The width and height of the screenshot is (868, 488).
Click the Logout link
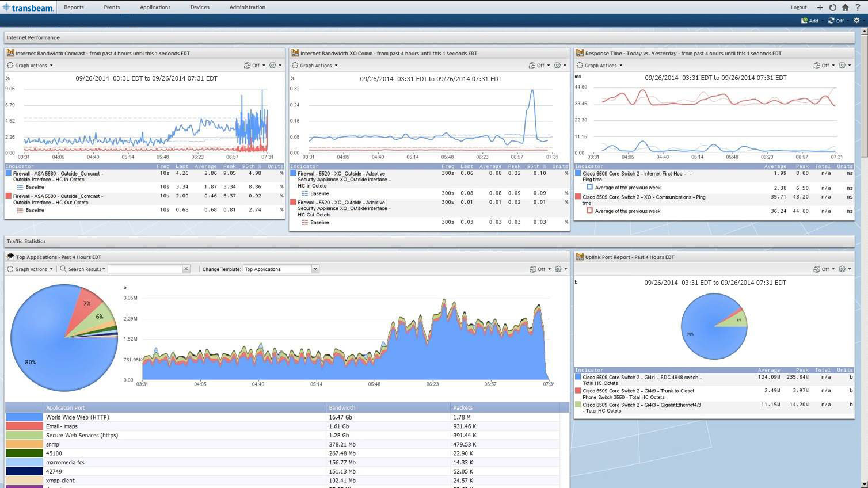[x=798, y=7]
